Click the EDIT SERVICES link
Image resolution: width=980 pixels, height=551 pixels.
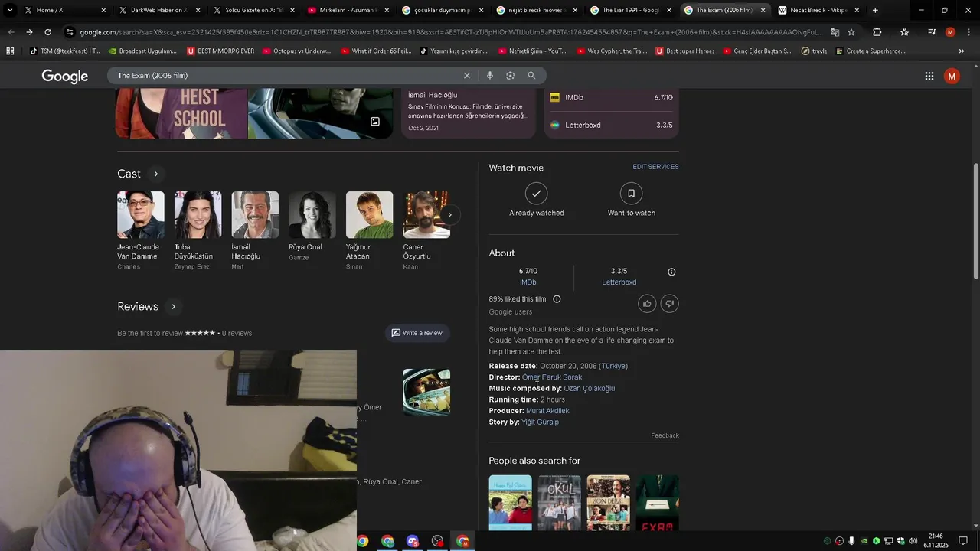[655, 167]
